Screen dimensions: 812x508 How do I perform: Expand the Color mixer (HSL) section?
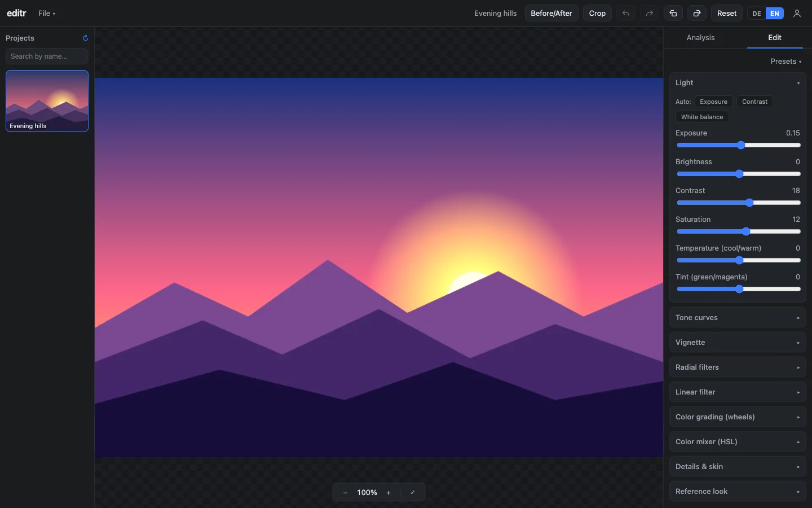pyautogui.click(x=738, y=442)
